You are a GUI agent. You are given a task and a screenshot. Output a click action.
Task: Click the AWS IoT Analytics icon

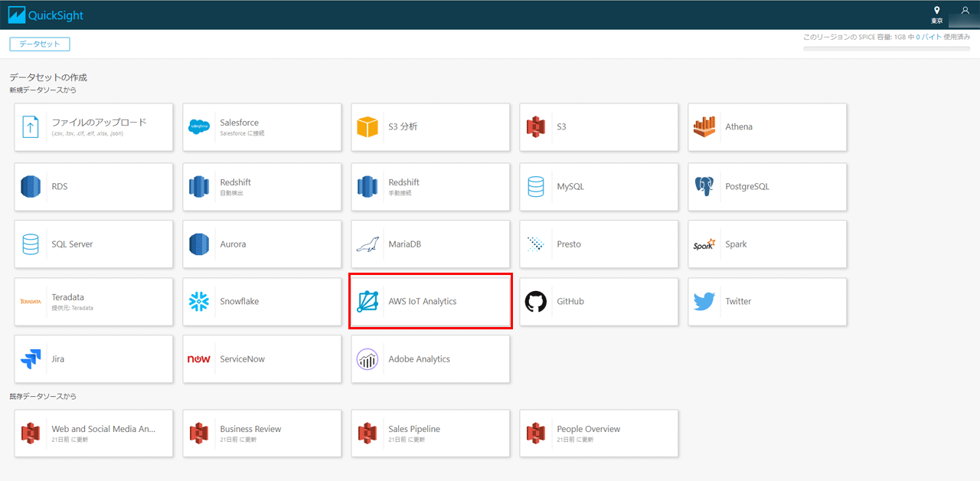(x=367, y=302)
